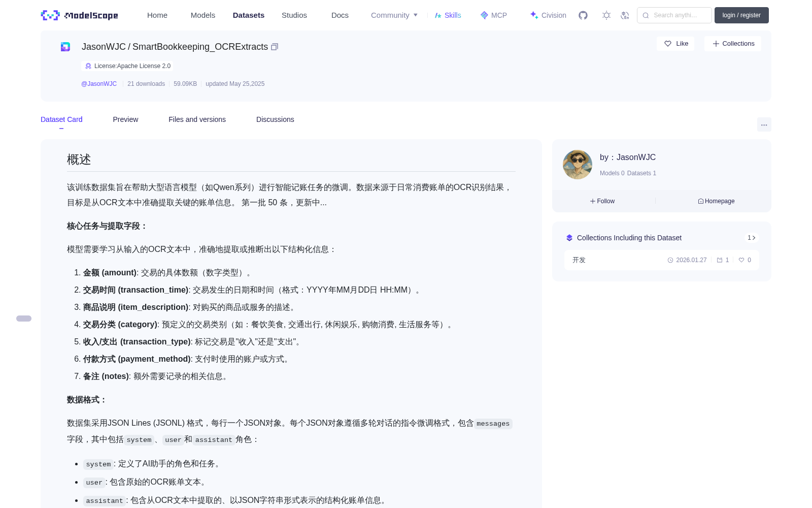Switch to Files and versions tab

click(x=197, y=119)
